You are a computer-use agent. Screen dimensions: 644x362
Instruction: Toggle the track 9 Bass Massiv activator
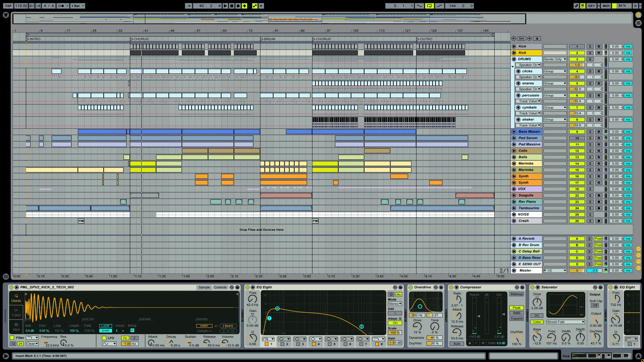(x=577, y=132)
